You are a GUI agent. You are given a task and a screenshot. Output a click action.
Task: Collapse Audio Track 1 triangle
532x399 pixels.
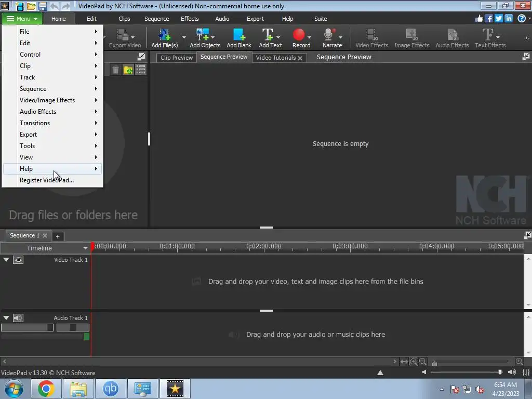click(x=6, y=318)
